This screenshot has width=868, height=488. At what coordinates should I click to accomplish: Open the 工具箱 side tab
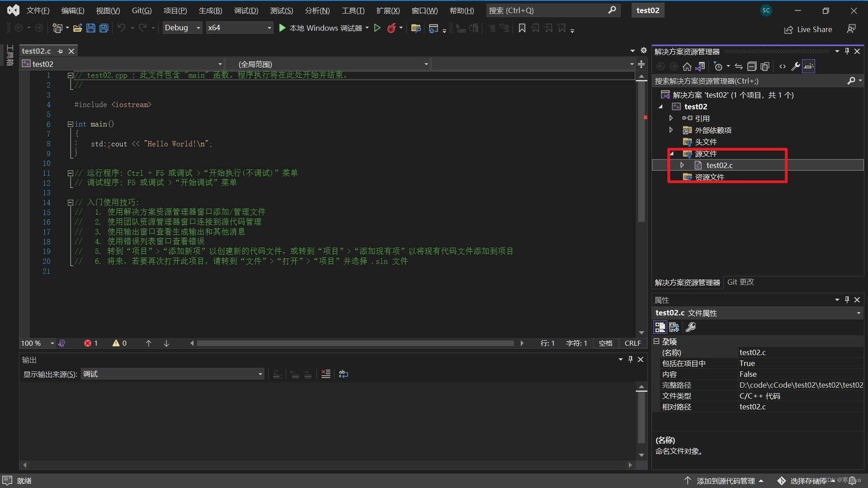click(x=10, y=55)
